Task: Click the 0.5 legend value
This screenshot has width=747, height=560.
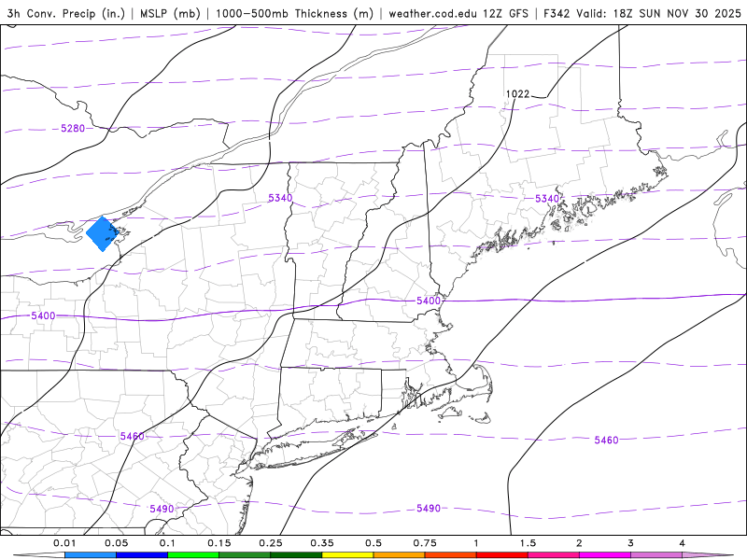Action: point(373,543)
